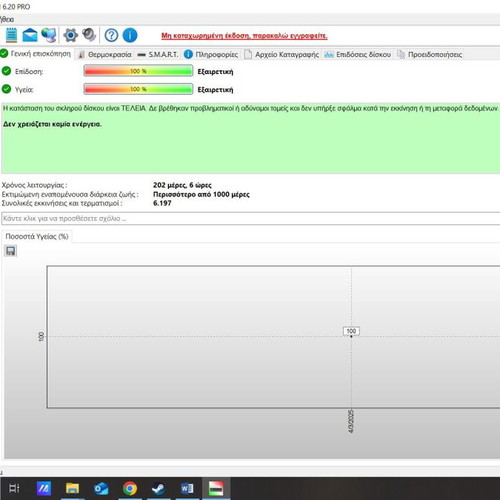Click the speaker sound toolbar icon
The width and height of the screenshot is (500, 500).
(x=89, y=35)
